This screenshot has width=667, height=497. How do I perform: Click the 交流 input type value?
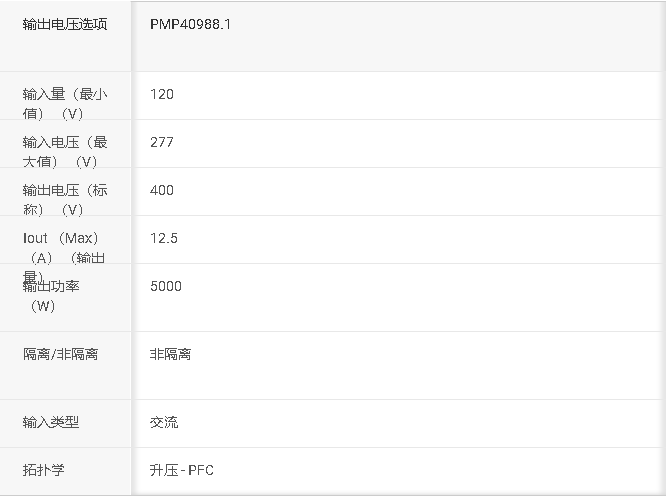pyautogui.click(x=164, y=422)
